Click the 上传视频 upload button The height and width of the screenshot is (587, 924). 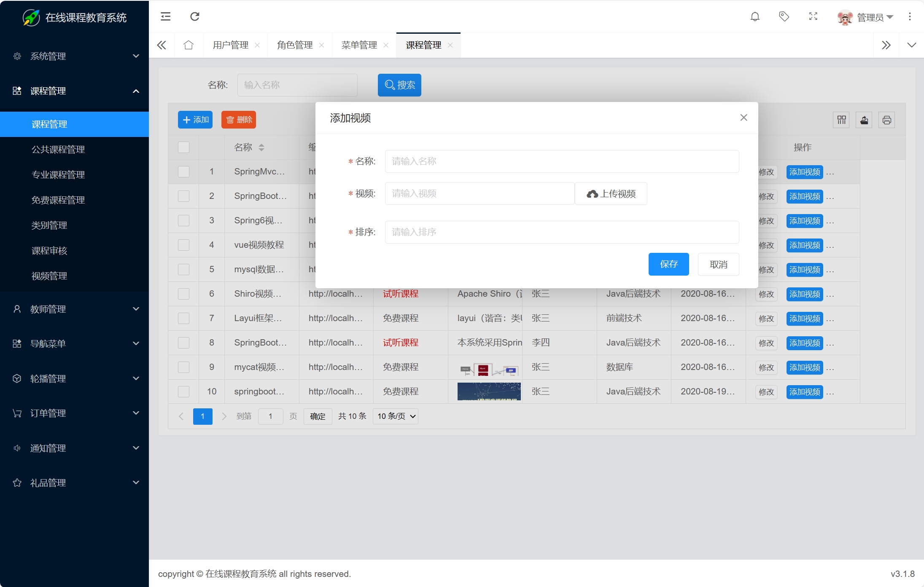tap(611, 194)
